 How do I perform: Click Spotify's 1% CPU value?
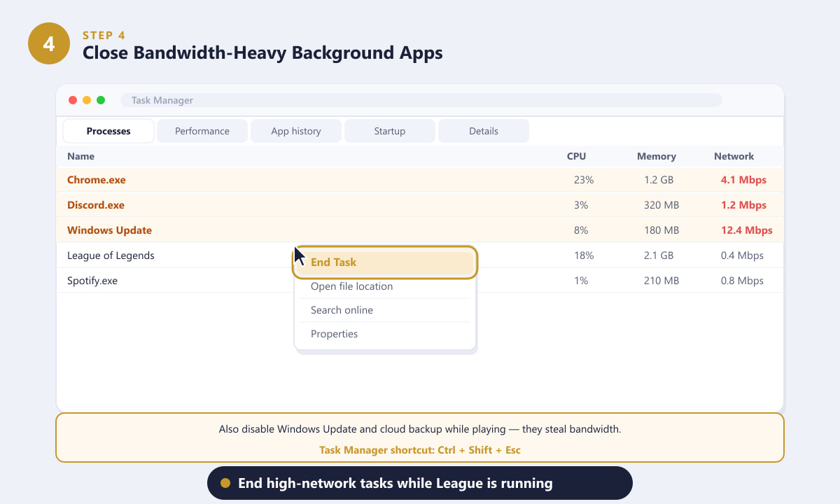(581, 281)
